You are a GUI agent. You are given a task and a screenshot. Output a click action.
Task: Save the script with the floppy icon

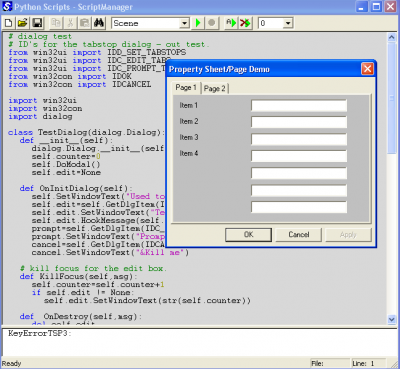pyautogui.click(x=37, y=23)
